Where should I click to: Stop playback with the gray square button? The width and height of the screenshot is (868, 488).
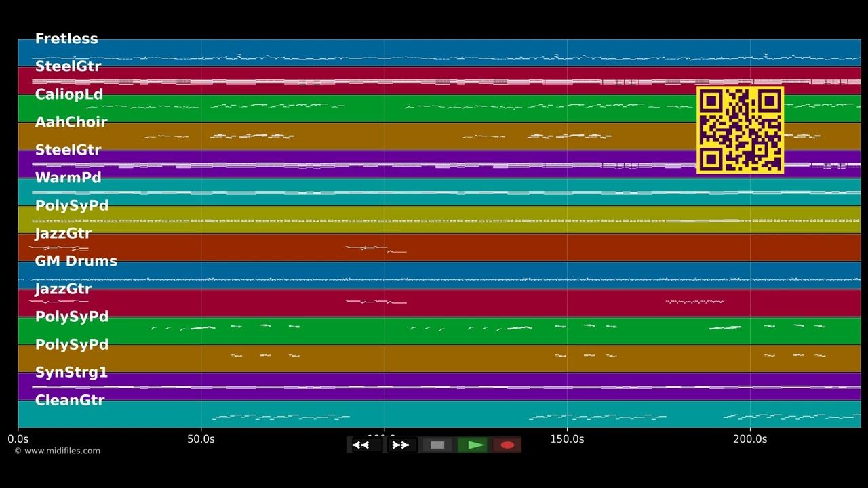click(437, 445)
